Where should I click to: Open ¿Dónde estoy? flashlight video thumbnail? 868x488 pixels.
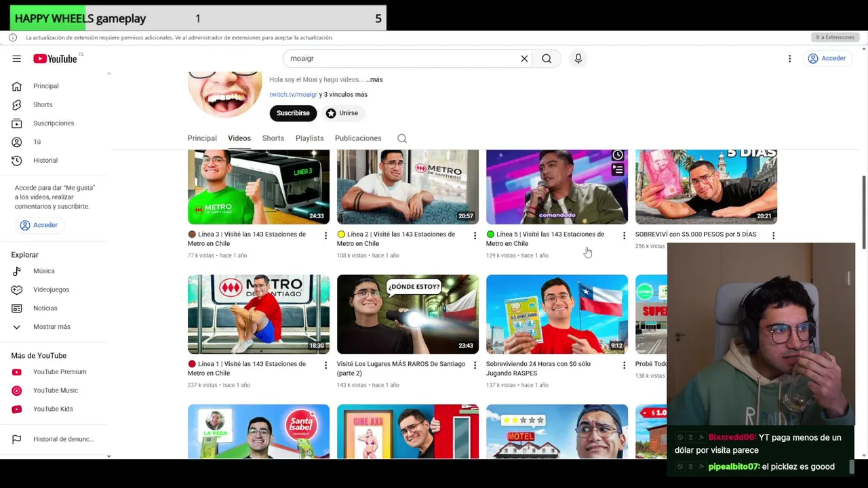point(408,314)
